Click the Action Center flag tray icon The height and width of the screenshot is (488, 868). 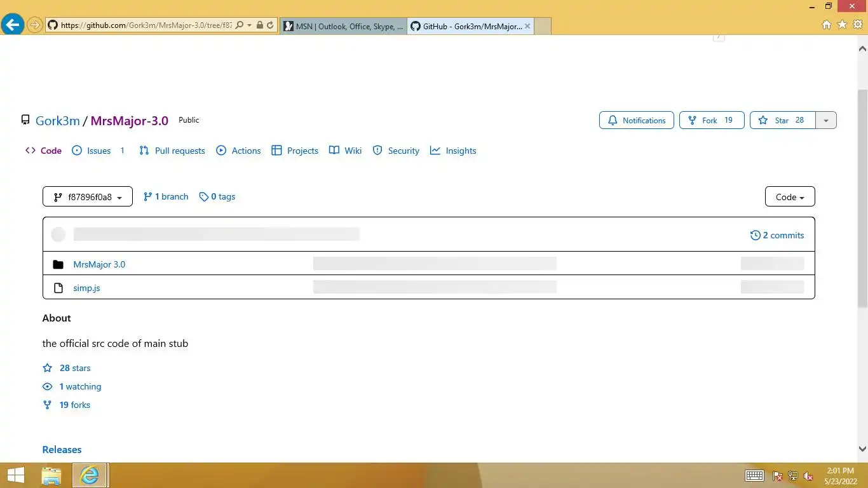pos(778,476)
